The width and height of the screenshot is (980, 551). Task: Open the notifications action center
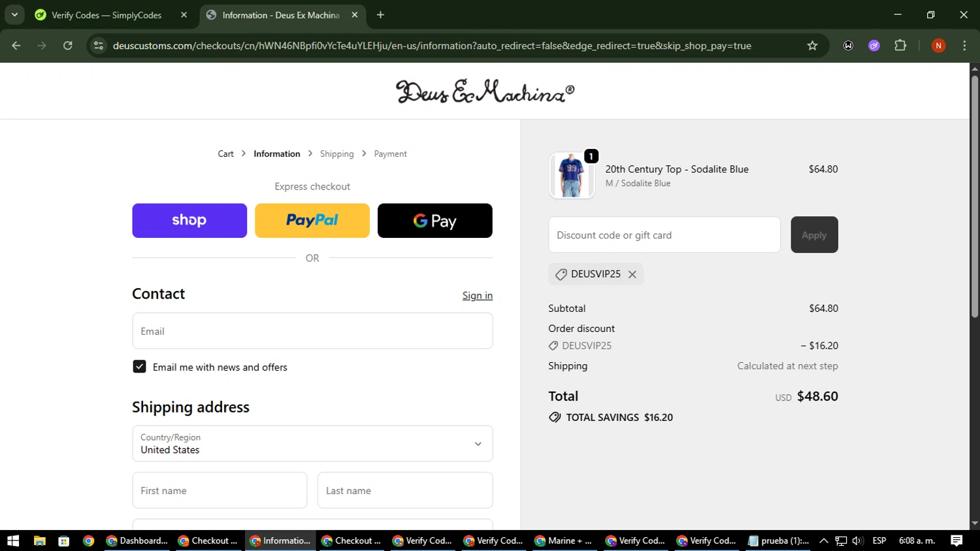(x=956, y=541)
